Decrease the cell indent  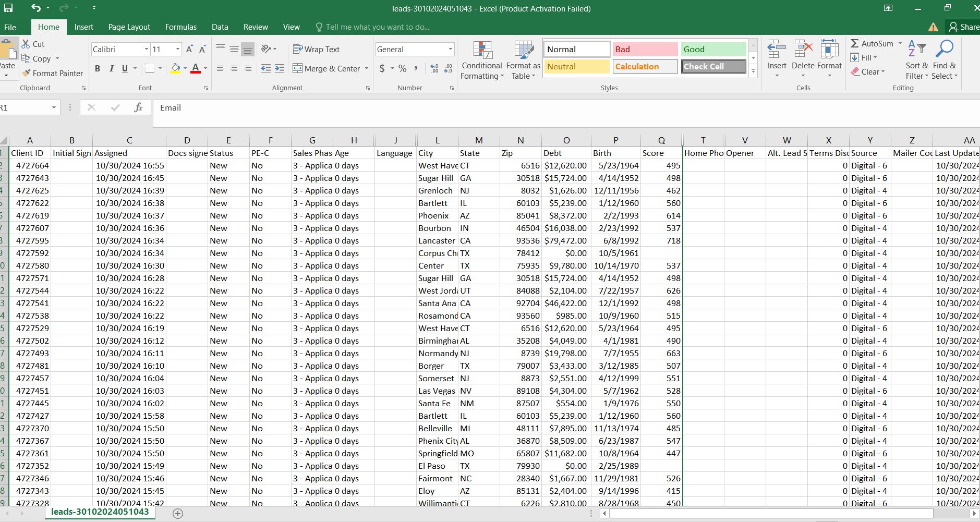click(266, 68)
